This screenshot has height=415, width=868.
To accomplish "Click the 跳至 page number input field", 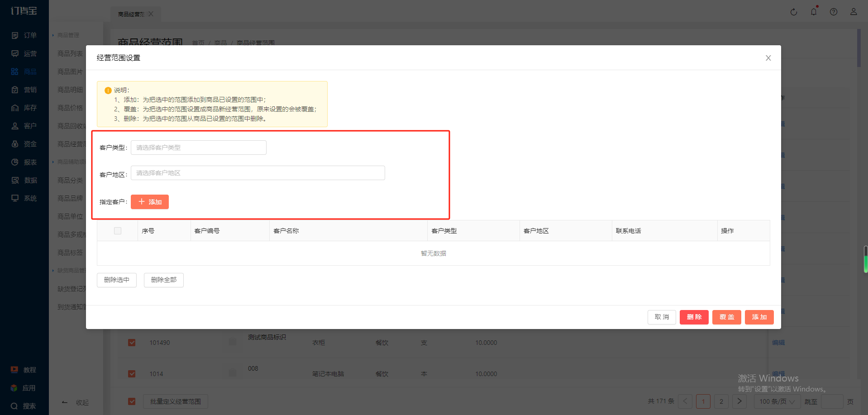I will [832, 401].
